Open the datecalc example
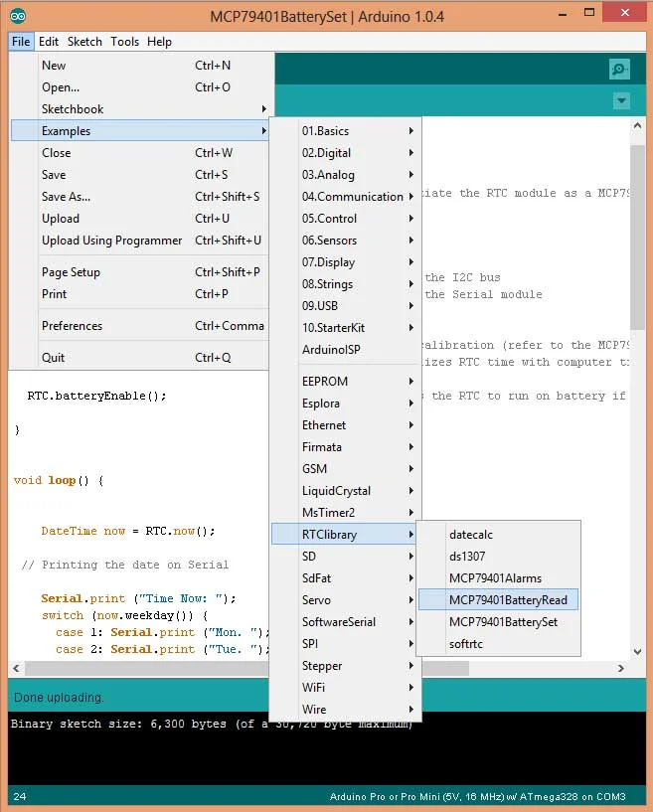This screenshot has height=812, width=653. (x=499, y=535)
